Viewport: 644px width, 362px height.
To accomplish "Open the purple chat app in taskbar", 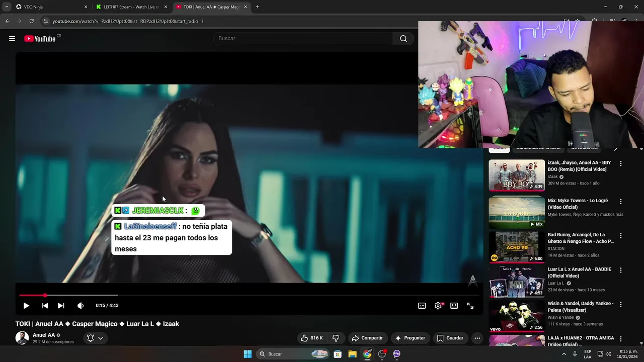I will pos(396,354).
